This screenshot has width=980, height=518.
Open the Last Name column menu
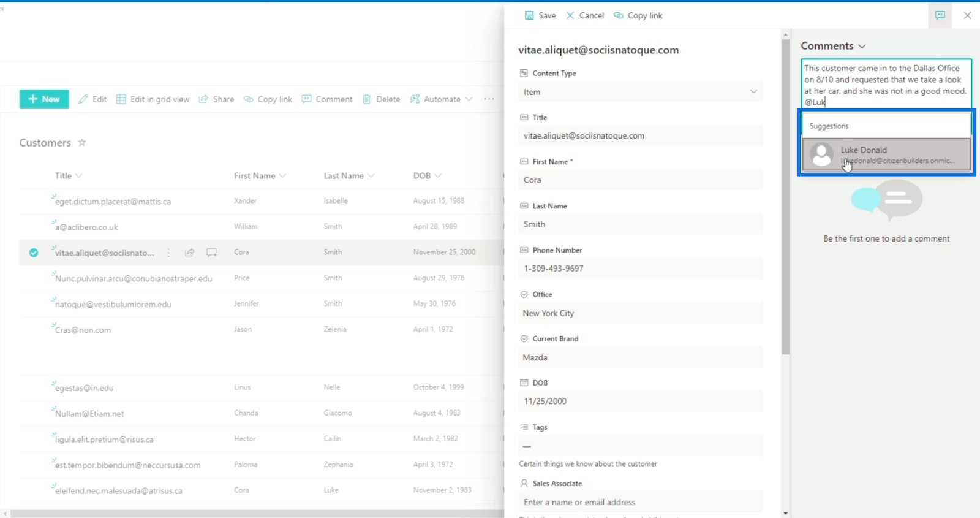(349, 176)
